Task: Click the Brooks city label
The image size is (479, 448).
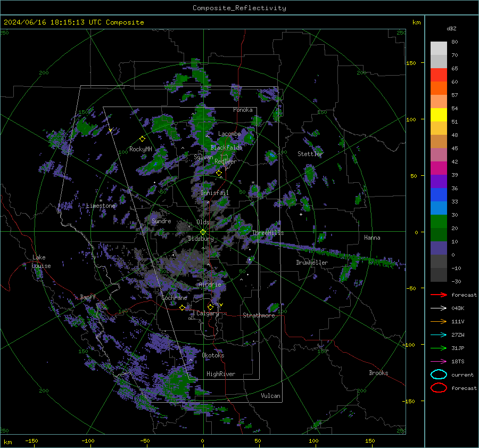Action: (x=378, y=373)
